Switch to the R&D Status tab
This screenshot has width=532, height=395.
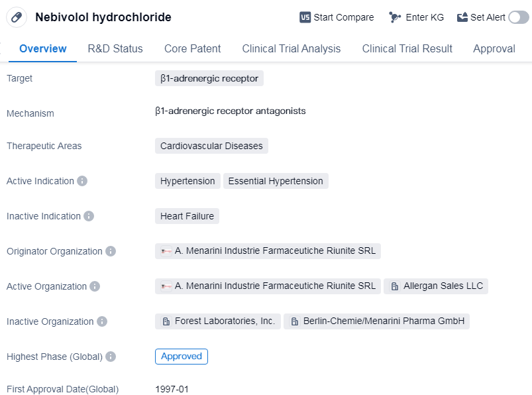click(x=115, y=48)
